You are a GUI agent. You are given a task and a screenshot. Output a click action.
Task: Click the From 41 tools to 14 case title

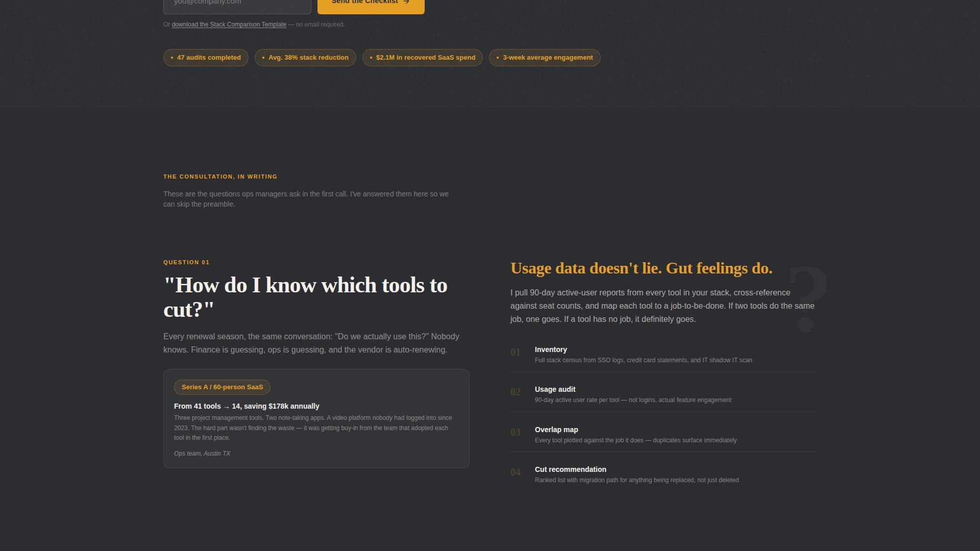[x=247, y=406]
